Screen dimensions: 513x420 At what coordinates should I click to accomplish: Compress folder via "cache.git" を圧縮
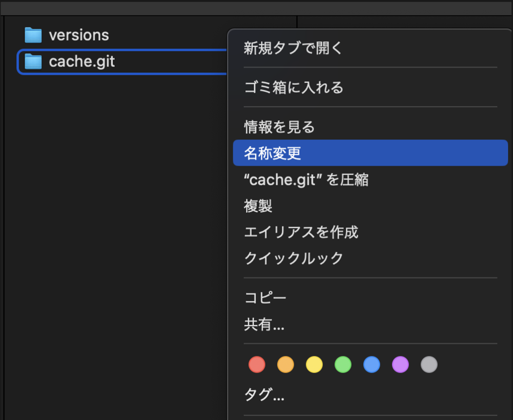point(306,180)
